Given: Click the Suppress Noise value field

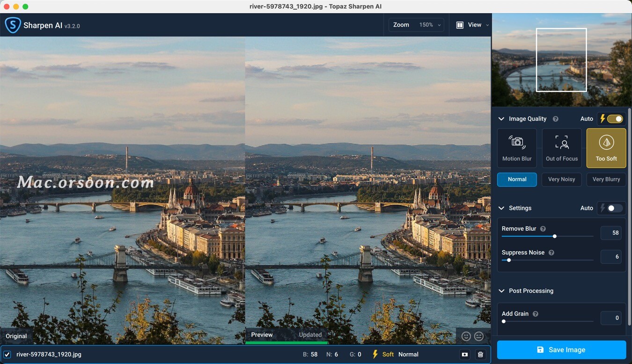Looking at the screenshot, I should (x=611, y=257).
